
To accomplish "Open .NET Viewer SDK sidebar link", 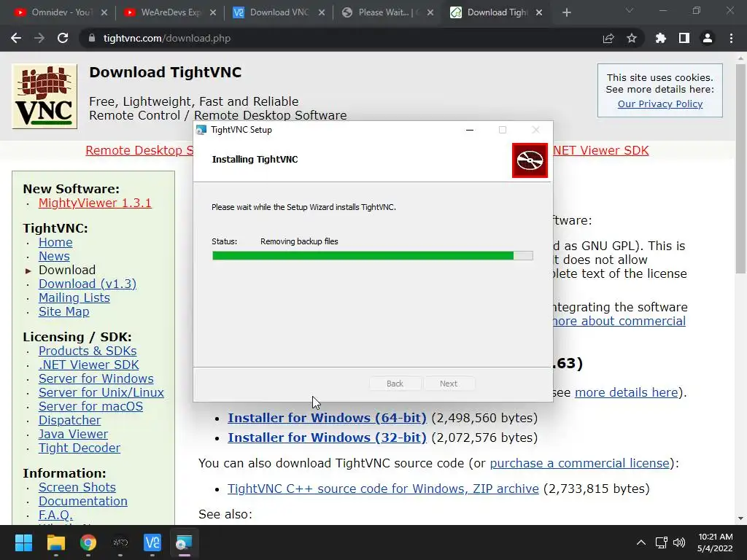I will (x=88, y=365).
